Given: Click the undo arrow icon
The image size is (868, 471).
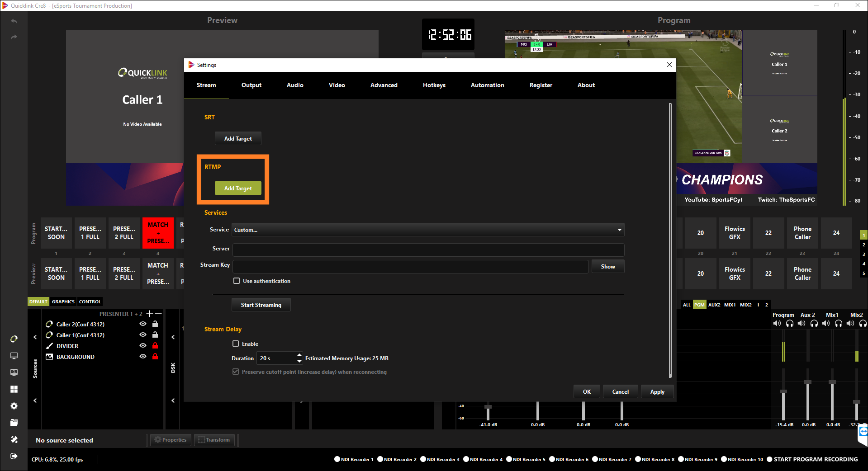Looking at the screenshot, I should click(14, 21).
